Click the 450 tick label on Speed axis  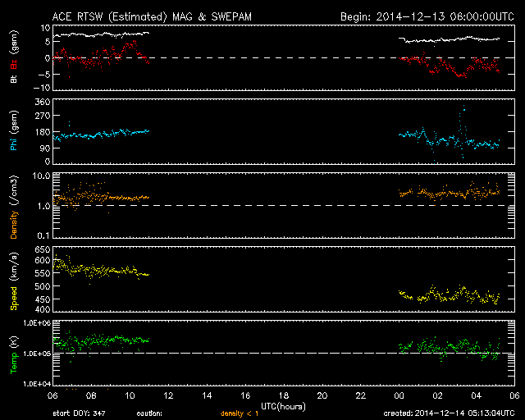43,299
